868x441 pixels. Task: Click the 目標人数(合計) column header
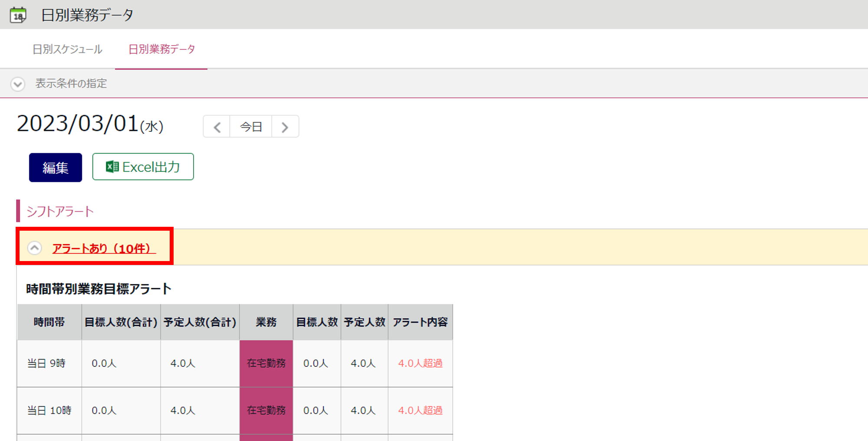pyautogui.click(x=121, y=322)
